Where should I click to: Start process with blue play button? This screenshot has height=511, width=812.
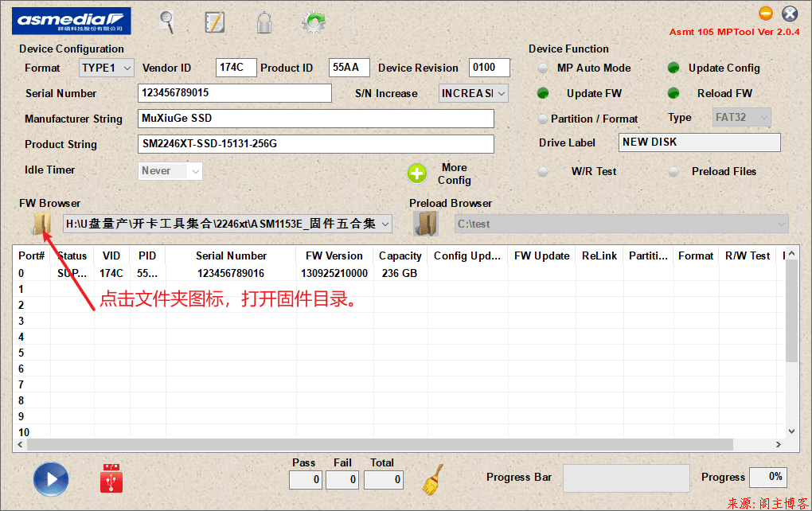tap(51, 479)
